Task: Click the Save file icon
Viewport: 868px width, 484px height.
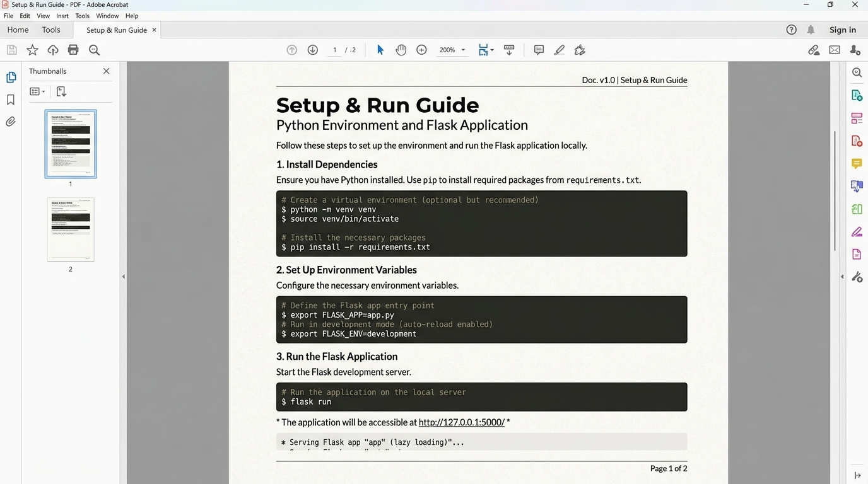Action: pyautogui.click(x=11, y=50)
